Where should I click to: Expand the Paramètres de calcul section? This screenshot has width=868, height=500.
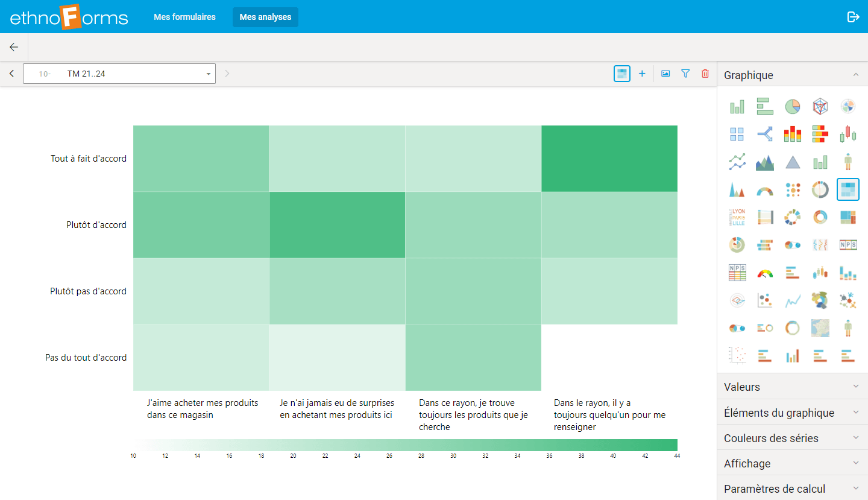tap(793, 489)
